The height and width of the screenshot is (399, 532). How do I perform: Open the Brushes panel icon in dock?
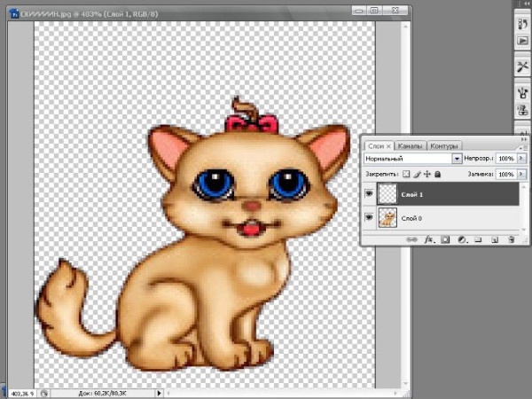click(522, 92)
